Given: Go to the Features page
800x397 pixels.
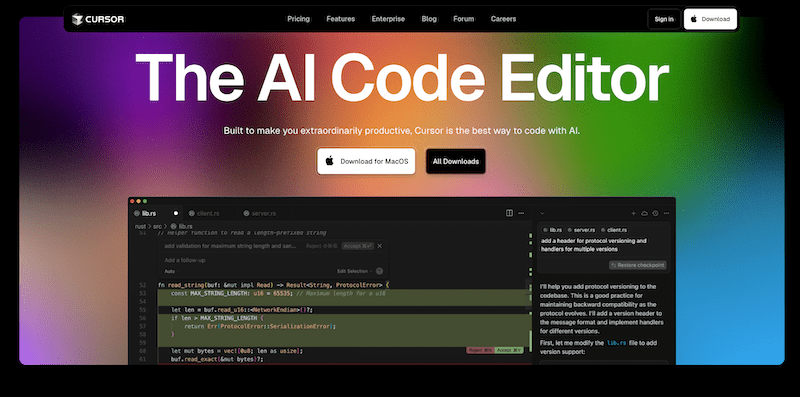Looking at the screenshot, I should point(340,19).
